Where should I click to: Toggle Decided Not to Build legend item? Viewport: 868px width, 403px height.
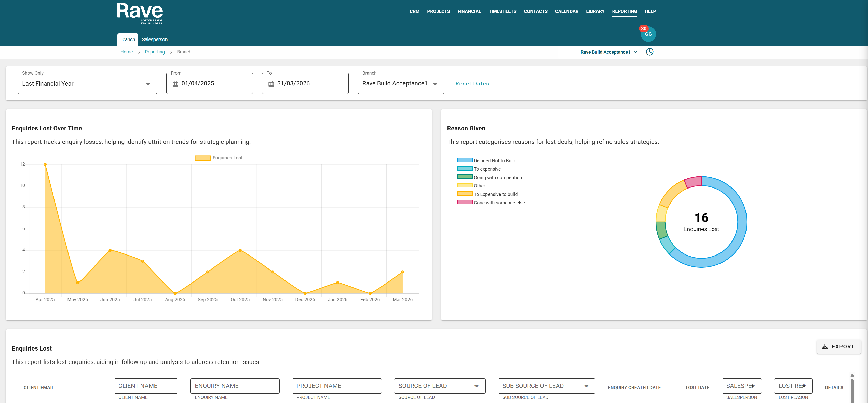(486, 161)
